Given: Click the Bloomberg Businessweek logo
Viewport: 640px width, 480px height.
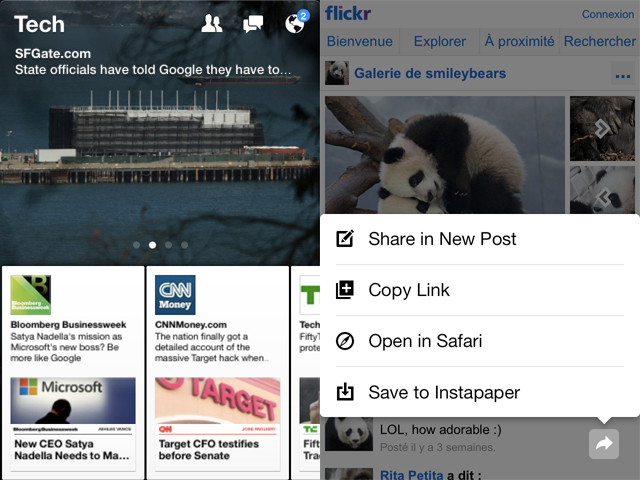Looking at the screenshot, I should point(31,295).
